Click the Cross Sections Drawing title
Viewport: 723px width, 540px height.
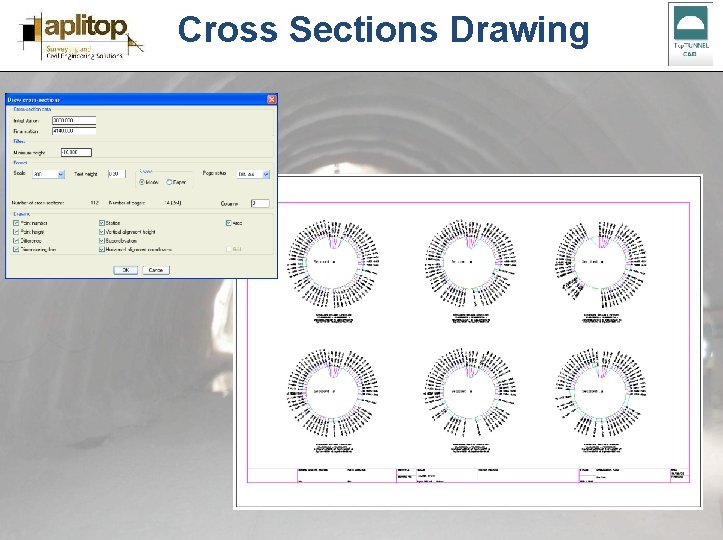[x=383, y=30]
